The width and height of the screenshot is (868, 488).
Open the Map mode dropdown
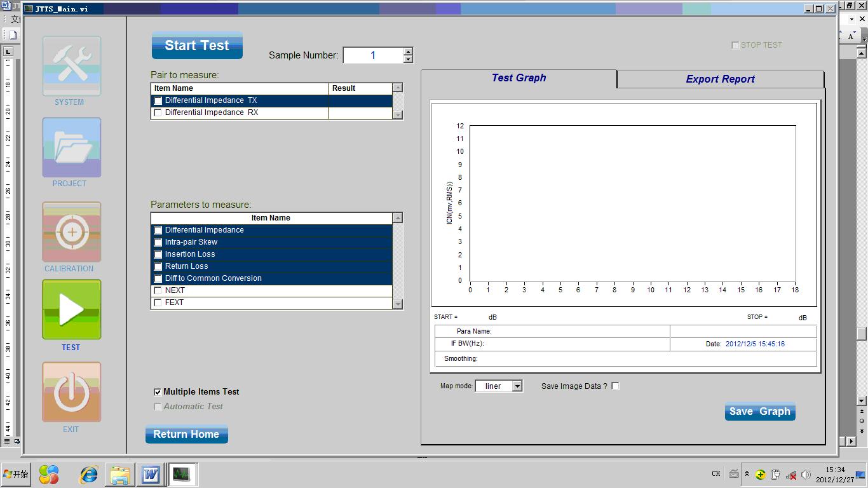517,386
